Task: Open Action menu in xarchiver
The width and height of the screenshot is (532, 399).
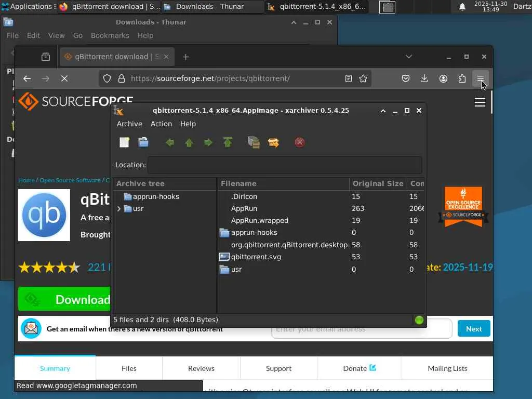Action: [x=161, y=124]
